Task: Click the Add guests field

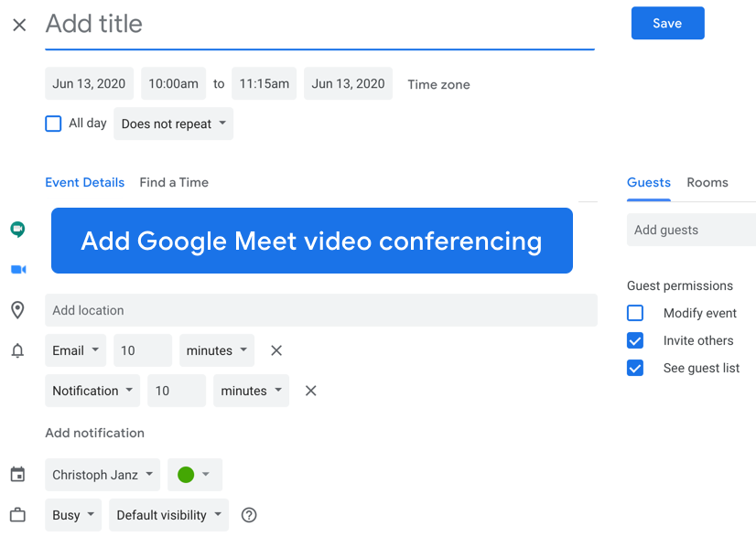Action: point(691,230)
